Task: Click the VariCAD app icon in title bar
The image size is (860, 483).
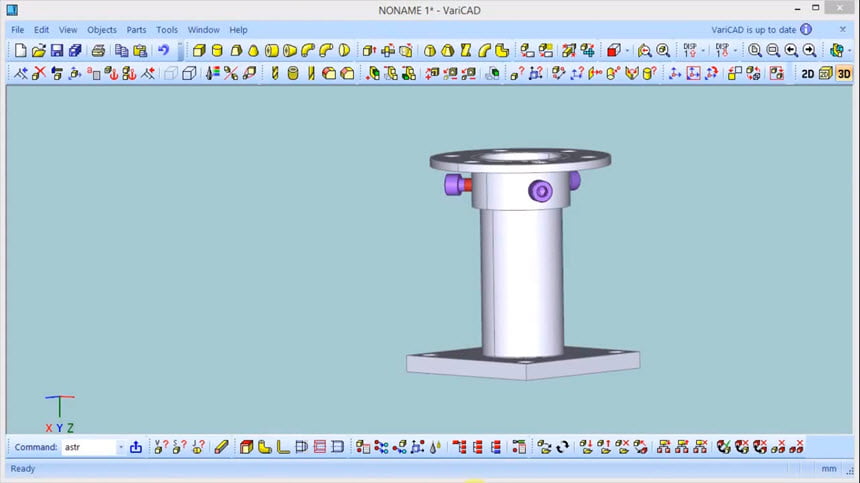Action: click(x=12, y=10)
